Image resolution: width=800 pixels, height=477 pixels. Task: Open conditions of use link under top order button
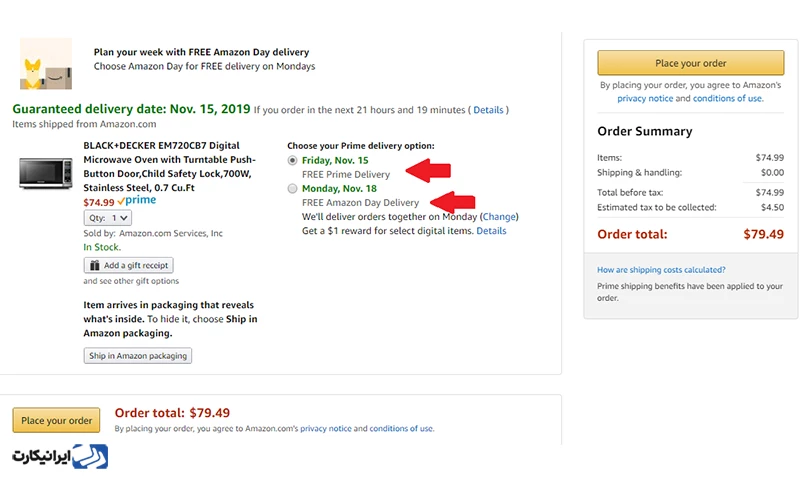pyautogui.click(x=728, y=98)
